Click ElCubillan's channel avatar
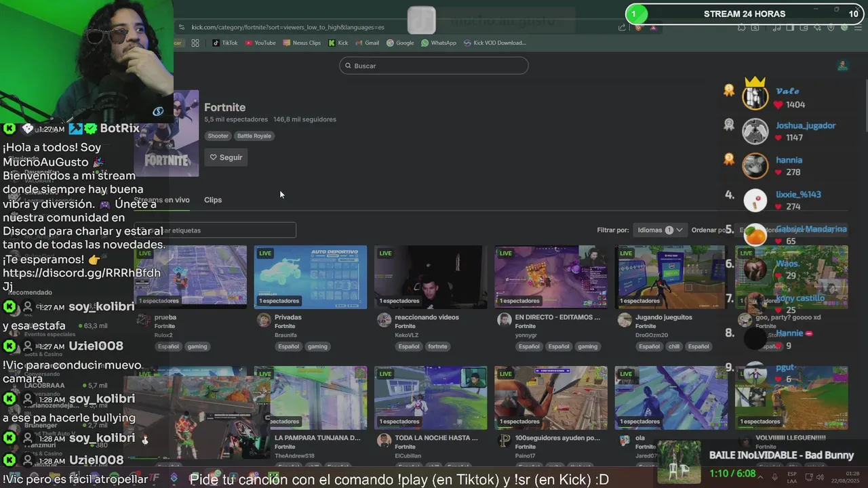The width and height of the screenshot is (868, 488). tap(384, 441)
